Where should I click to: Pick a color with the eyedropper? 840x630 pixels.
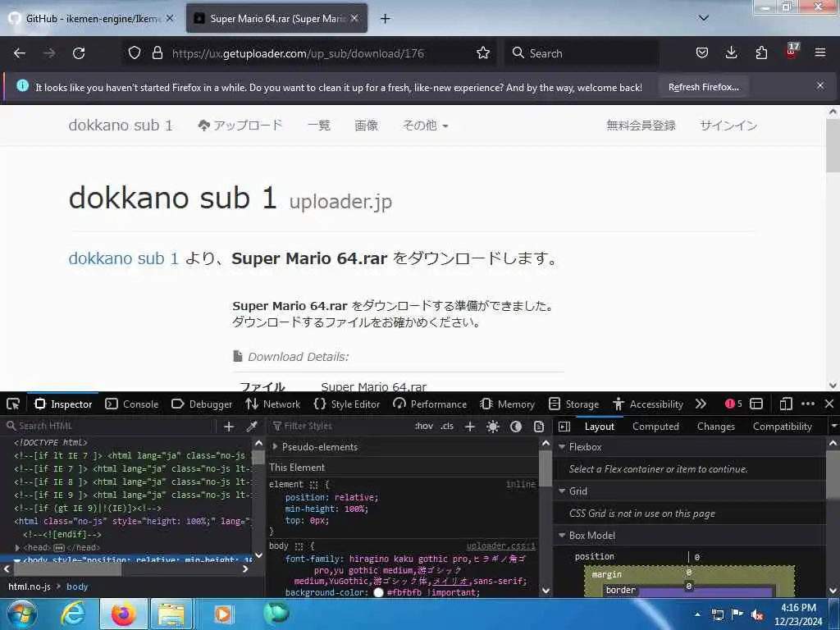251,427
